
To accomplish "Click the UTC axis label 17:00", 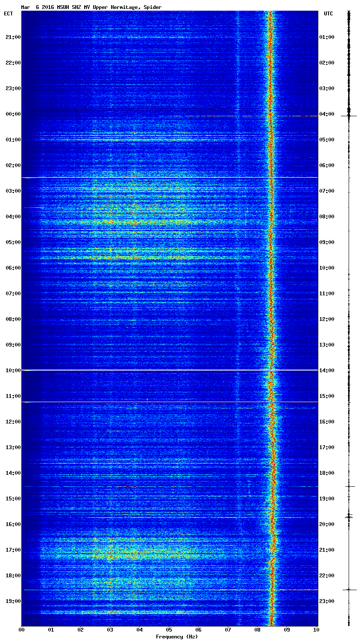I will 327,447.
